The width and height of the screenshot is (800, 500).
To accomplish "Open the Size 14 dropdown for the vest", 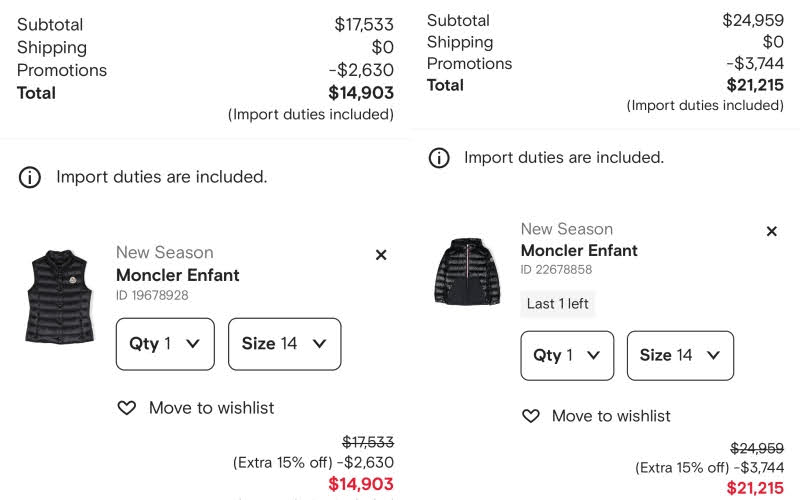I will point(284,344).
